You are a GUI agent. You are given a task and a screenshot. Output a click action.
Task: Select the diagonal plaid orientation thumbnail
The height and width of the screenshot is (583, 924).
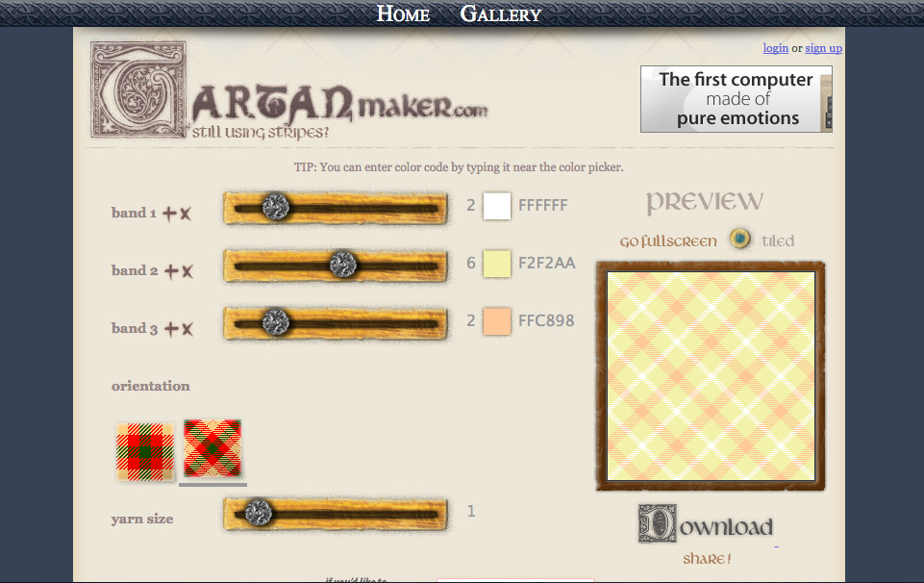[212, 448]
